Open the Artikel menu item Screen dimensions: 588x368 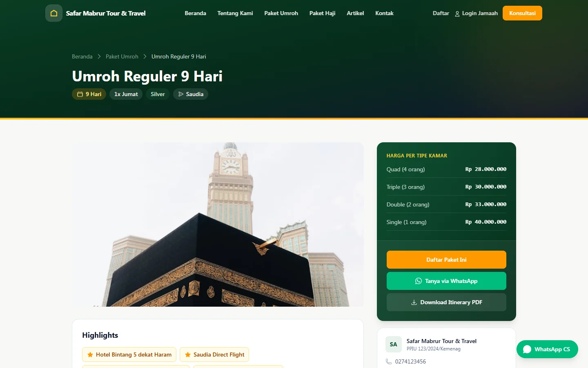click(x=355, y=13)
